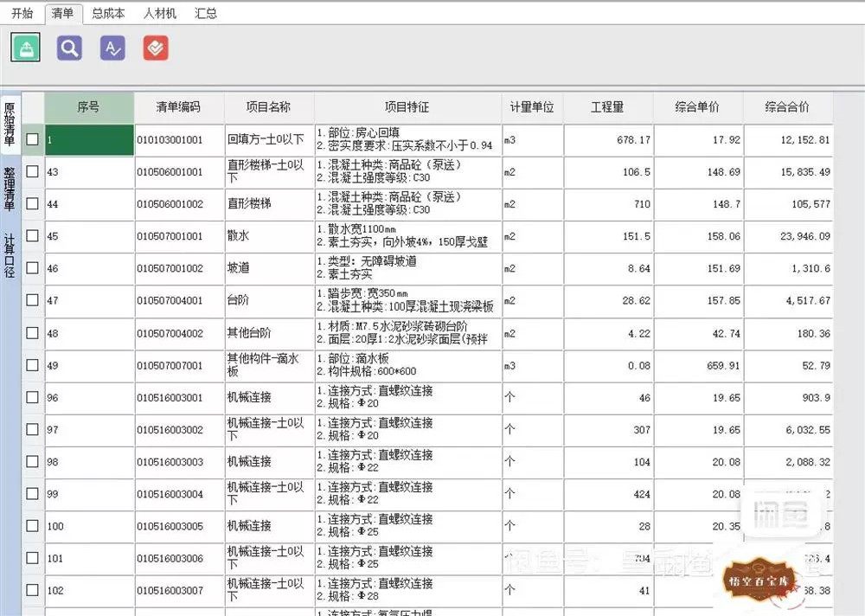Click code cell 010506001001
The width and height of the screenshot is (865, 616).
click(179, 171)
